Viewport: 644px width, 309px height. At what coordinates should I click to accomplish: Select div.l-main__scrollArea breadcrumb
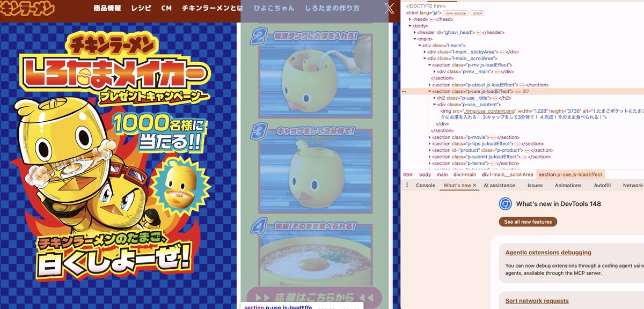pyautogui.click(x=507, y=174)
